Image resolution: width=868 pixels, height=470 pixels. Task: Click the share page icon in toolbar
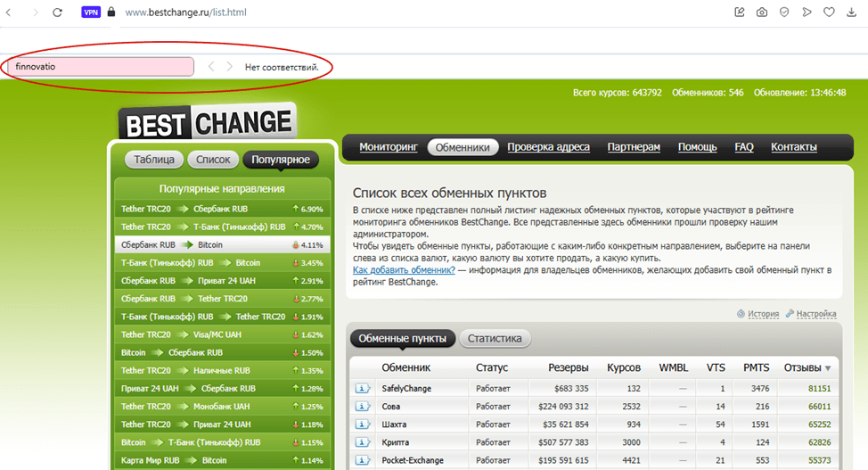click(x=740, y=12)
